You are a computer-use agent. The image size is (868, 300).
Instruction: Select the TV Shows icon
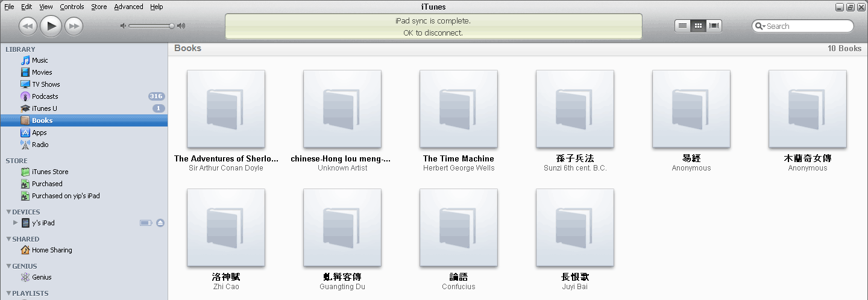click(25, 84)
